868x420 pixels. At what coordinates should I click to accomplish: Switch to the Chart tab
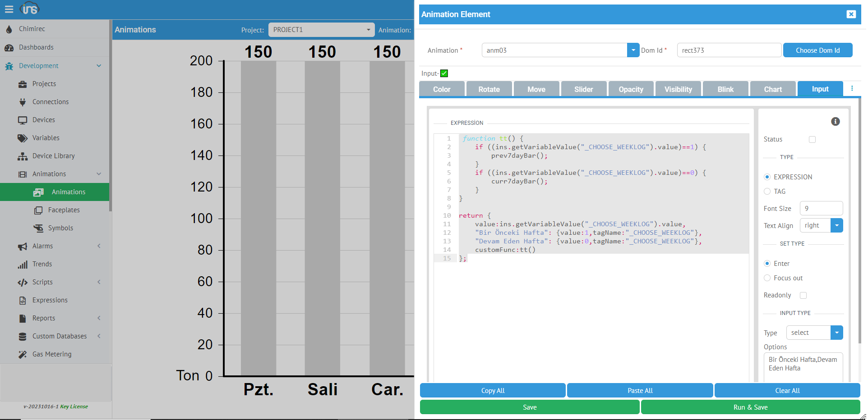click(x=772, y=89)
